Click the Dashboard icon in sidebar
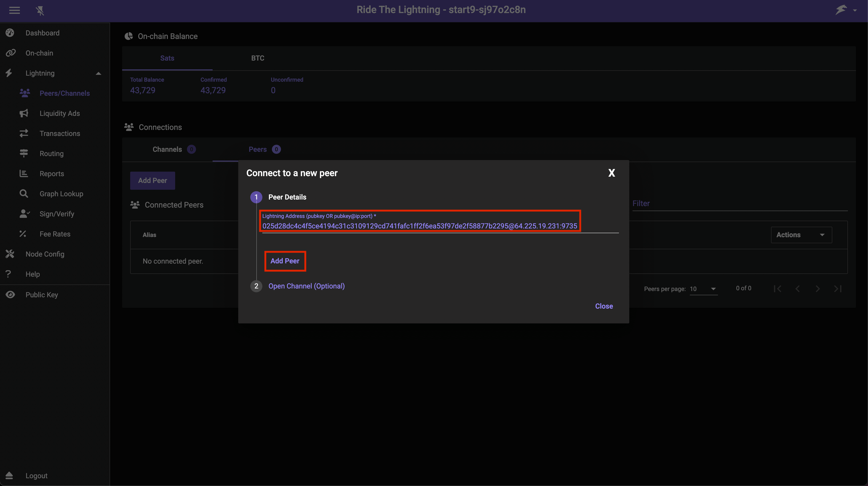This screenshot has height=486, width=868. [x=11, y=33]
